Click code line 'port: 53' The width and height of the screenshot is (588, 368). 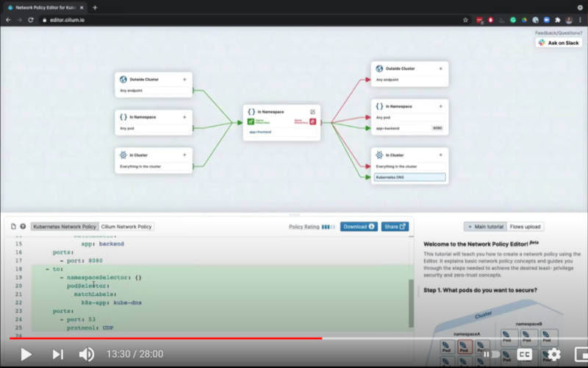(81, 319)
